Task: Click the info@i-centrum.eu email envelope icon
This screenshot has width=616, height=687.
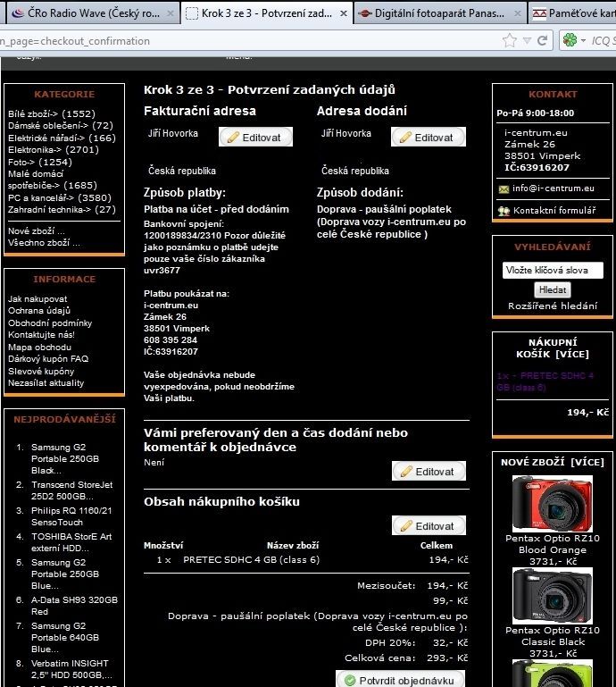Action: click(504, 189)
